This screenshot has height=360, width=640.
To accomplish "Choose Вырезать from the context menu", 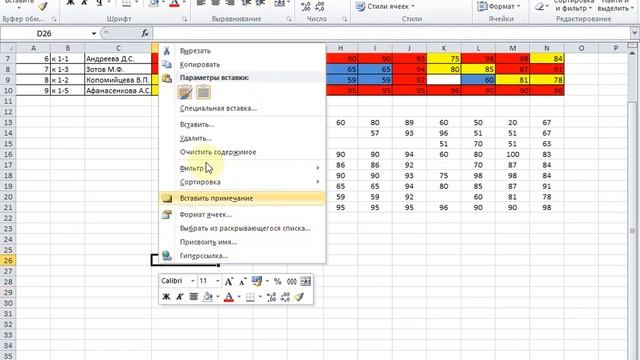I will 242,51.
